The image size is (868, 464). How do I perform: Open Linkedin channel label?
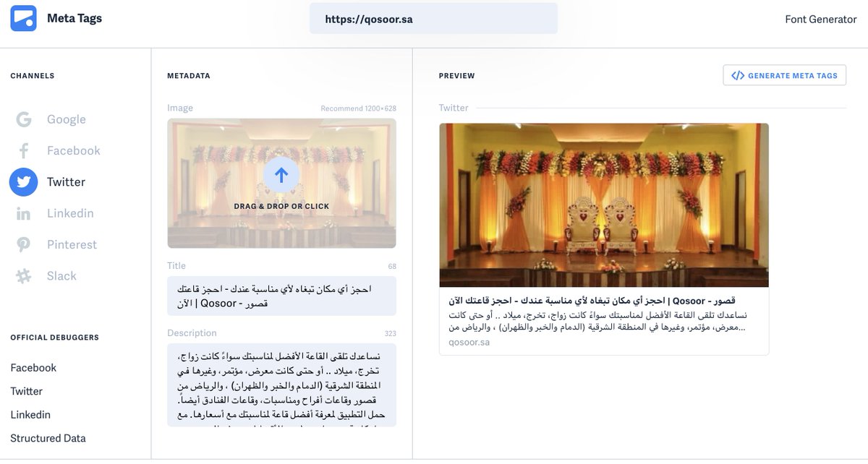click(70, 213)
